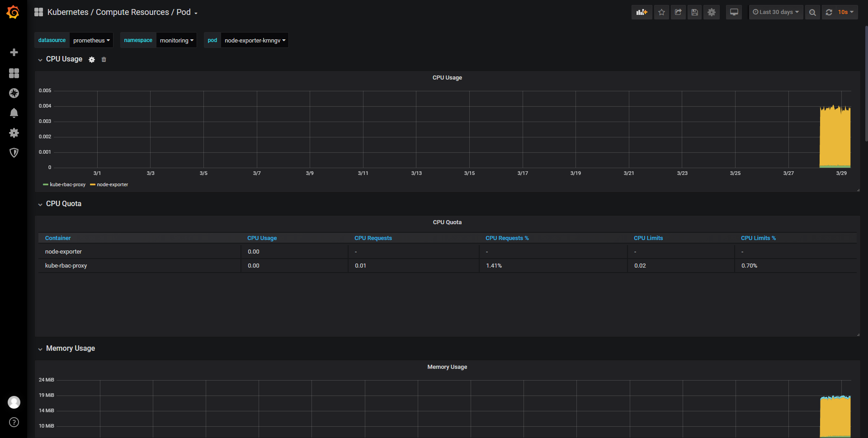Open the Last 30 days time picker
868x438 pixels.
[x=776, y=12]
